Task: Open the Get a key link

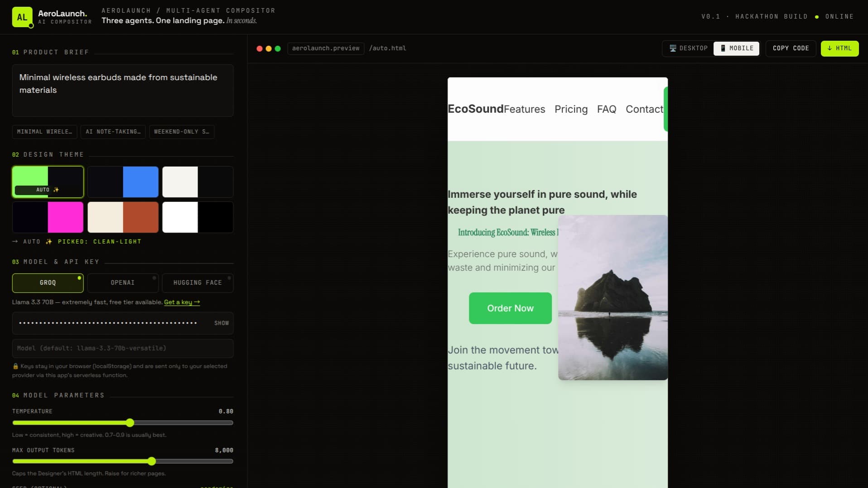Action: click(x=182, y=302)
